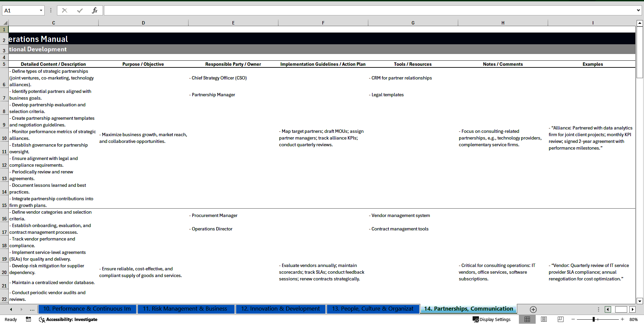Click the macro recording icon next to Ready
This screenshot has width=644, height=324.
(x=28, y=319)
